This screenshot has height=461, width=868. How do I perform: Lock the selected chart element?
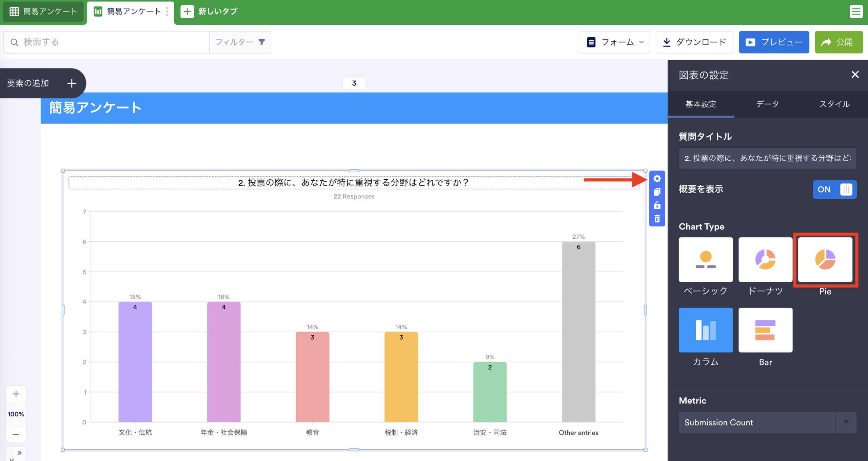coord(657,205)
